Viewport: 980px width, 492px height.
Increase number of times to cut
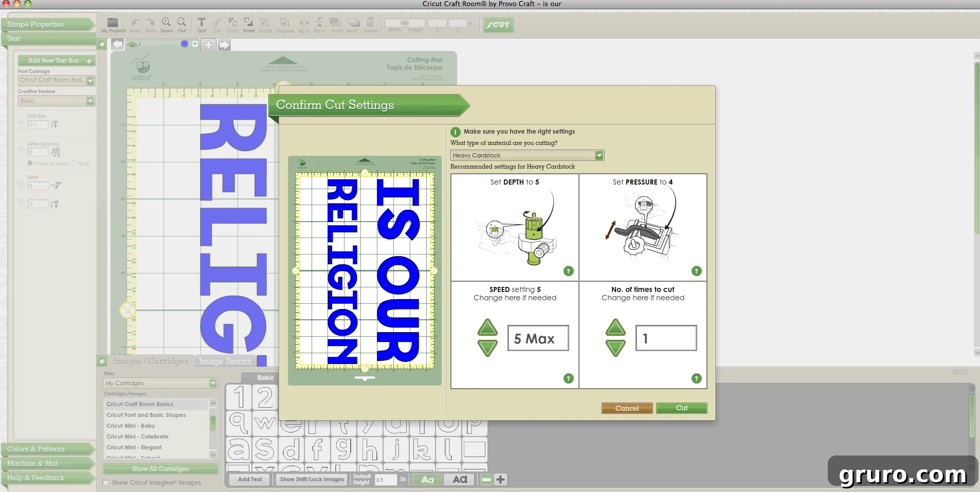tap(615, 327)
